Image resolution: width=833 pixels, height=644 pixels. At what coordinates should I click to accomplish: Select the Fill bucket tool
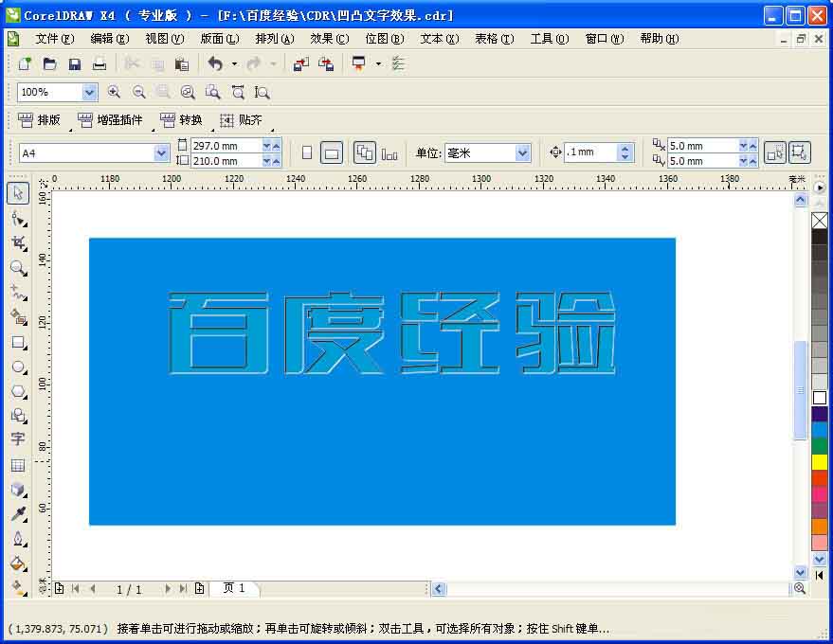pos(18,563)
